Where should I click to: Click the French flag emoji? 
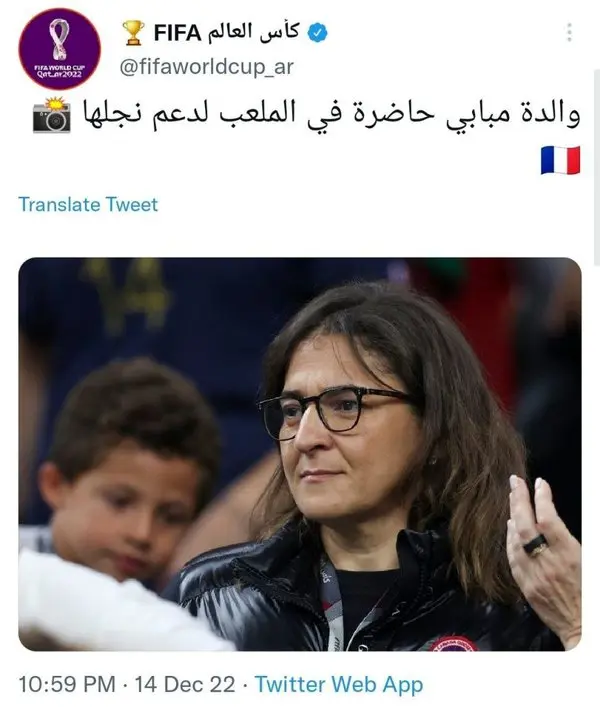(560, 160)
